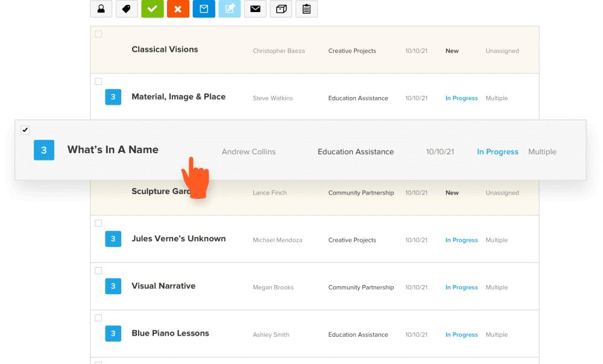Click the light blue edit note icon
The height and width of the screenshot is (364, 603).
click(229, 9)
